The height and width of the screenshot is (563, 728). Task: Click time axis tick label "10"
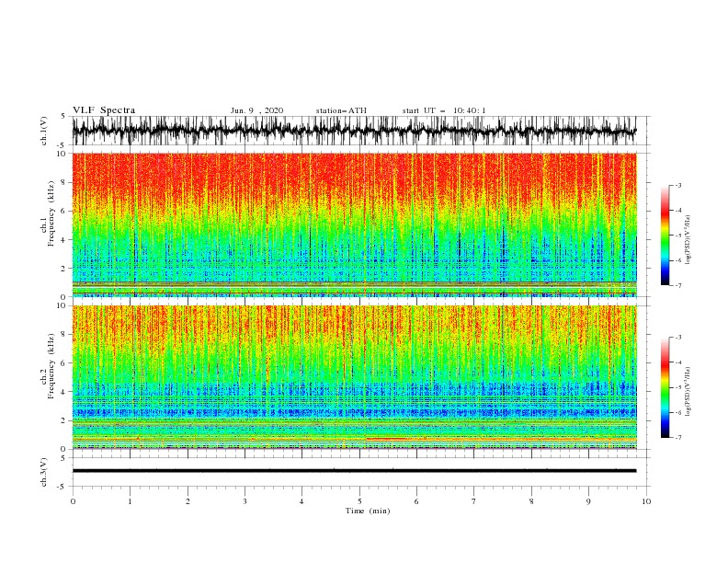pos(646,501)
